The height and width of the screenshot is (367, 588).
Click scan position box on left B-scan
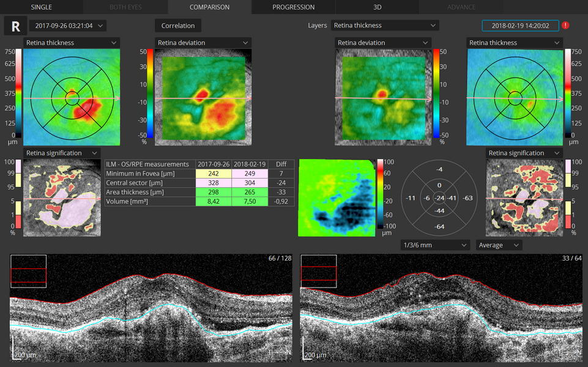pyautogui.click(x=29, y=270)
